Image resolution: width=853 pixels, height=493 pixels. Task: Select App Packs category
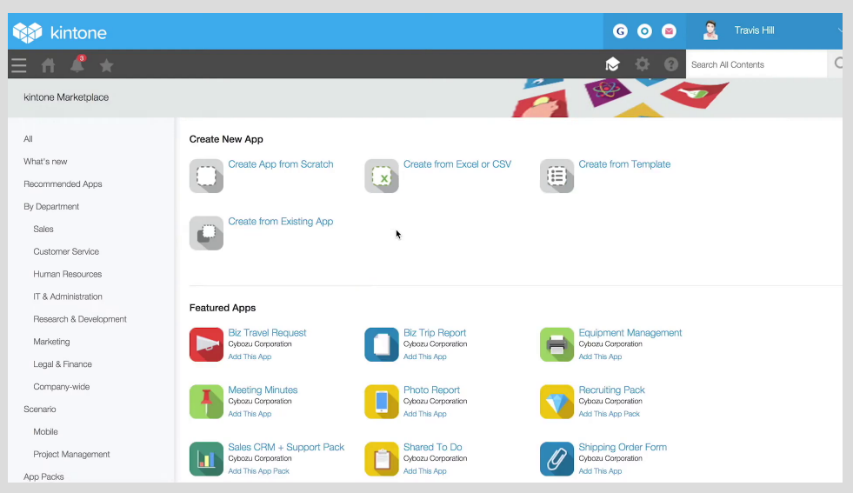(x=44, y=477)
